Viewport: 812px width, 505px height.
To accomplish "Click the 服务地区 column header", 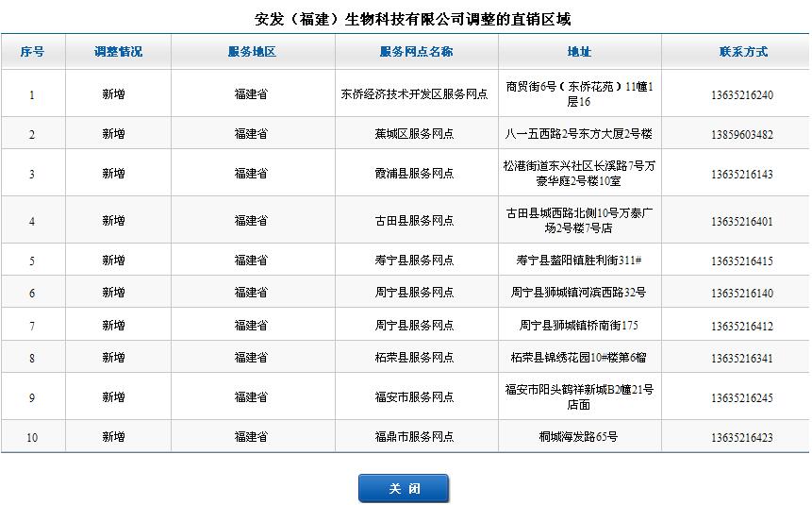I will click(x=252, y=52).
